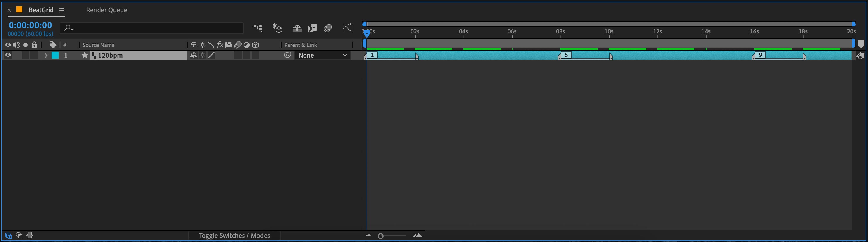Click the Quality switch column header
The width and height of the screenshot is (868, 242).
tap(211, 45)
